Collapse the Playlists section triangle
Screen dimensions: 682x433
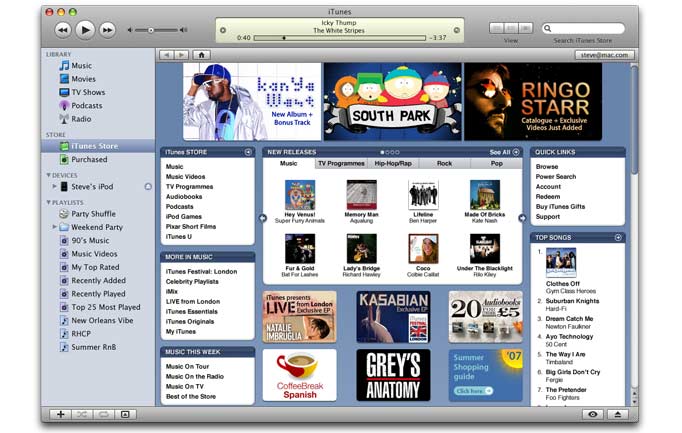click(48, 203)
